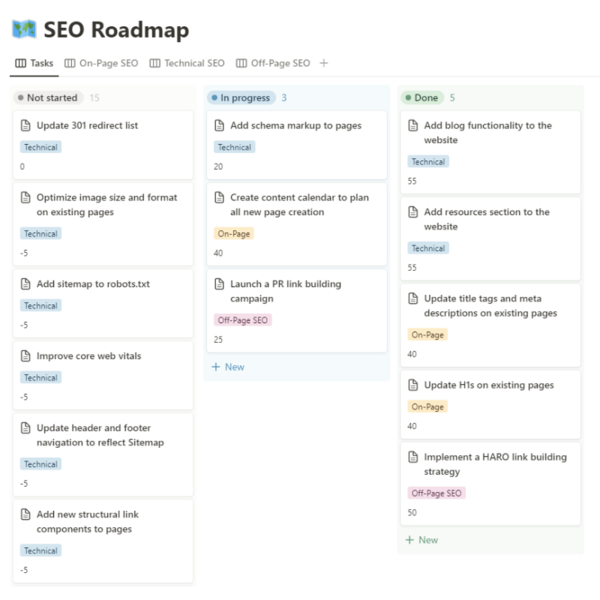
Task: Click page icon of Improve core web vitals
Action: [x=26, y=356]
